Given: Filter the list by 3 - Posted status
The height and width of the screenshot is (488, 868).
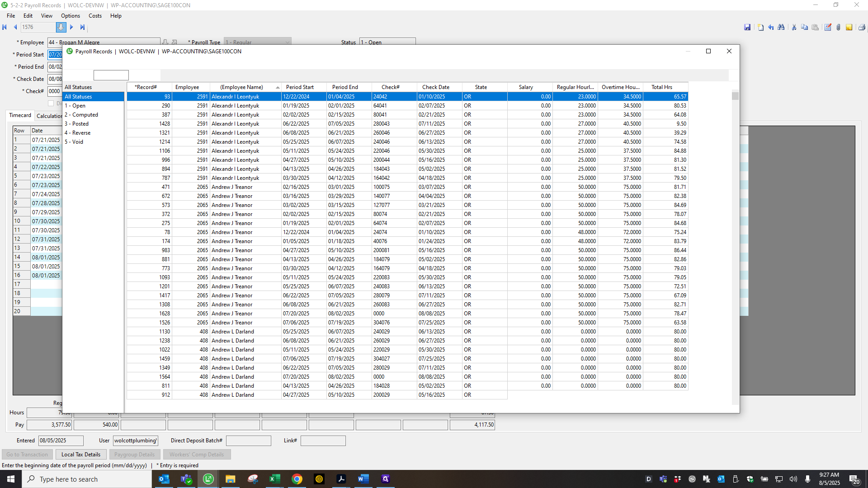Looking at the screenshot, I should (x=93, y=124).
